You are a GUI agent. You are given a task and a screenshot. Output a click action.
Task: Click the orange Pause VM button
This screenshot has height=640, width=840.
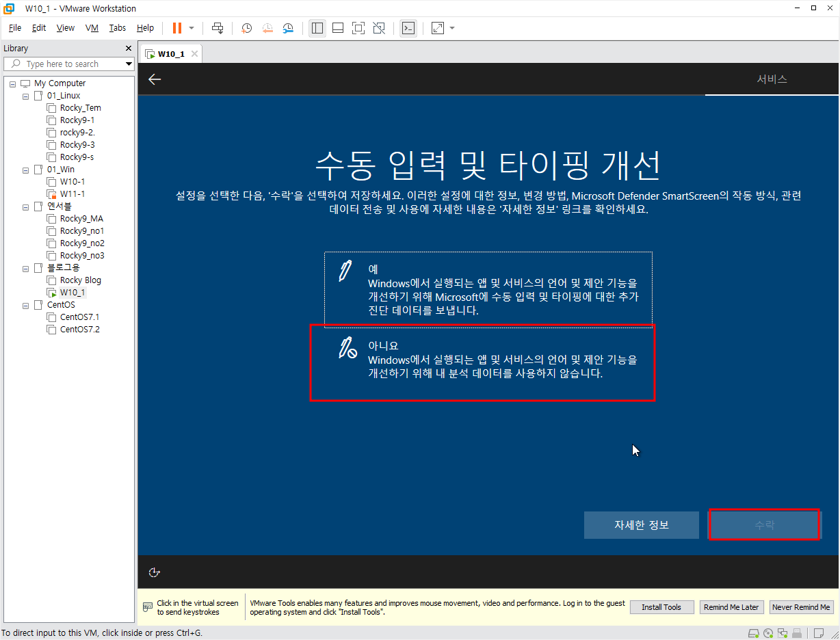(x=177, y=28)
